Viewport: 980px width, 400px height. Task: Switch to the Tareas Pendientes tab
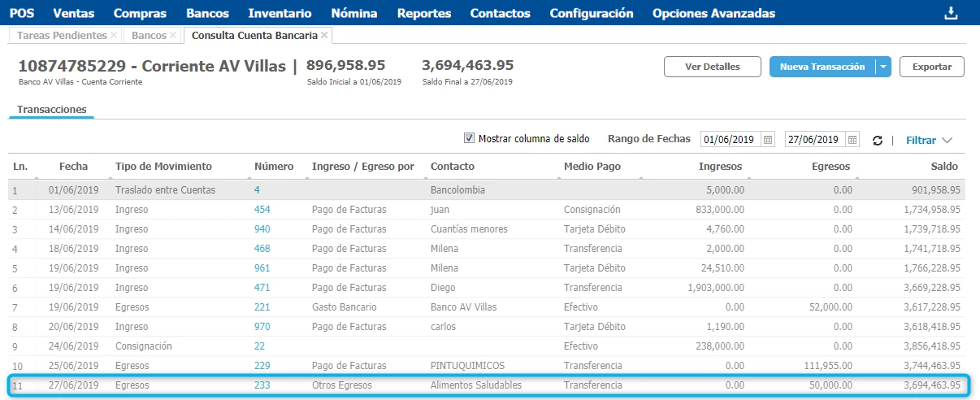point(60,36)
